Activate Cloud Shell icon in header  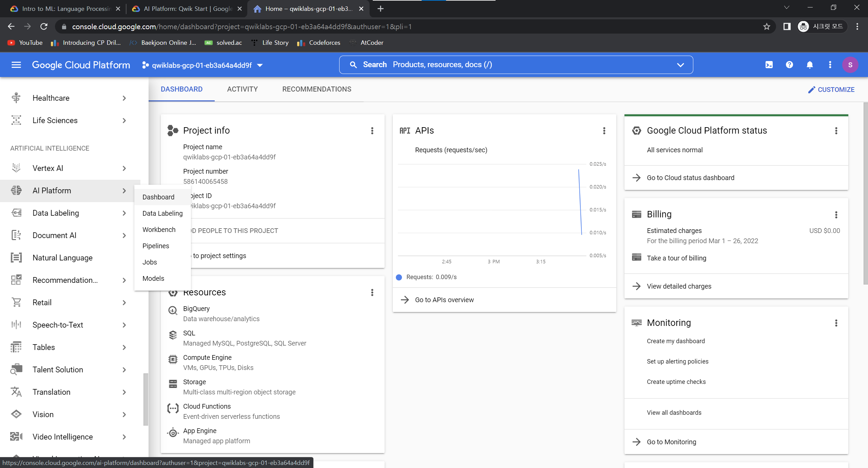[x=769, y=65]
